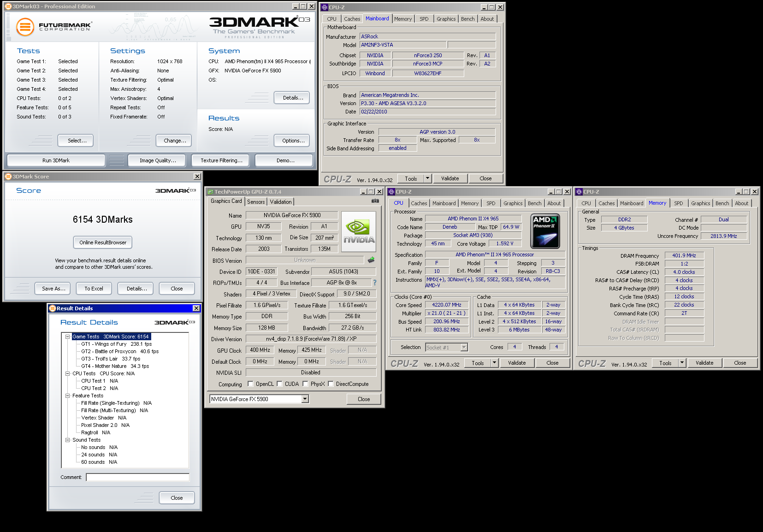Image resolution: width=763 pixels, height=532 pixels.
Task: Click Validate in the CPU-Z Memory window
Action: click(704, 363)
